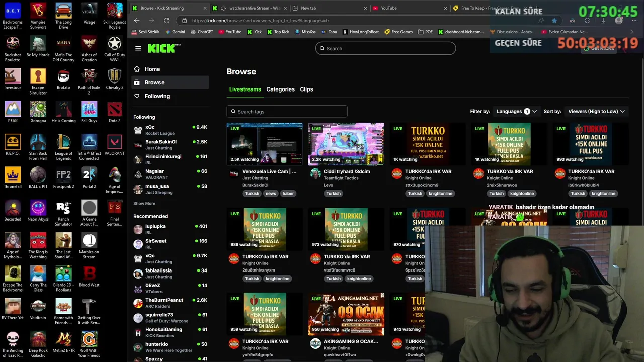Open Ciddi tryhard !3dcim stream thumbnail
This screenshot has height=362, width=644.
coord(346,144)
